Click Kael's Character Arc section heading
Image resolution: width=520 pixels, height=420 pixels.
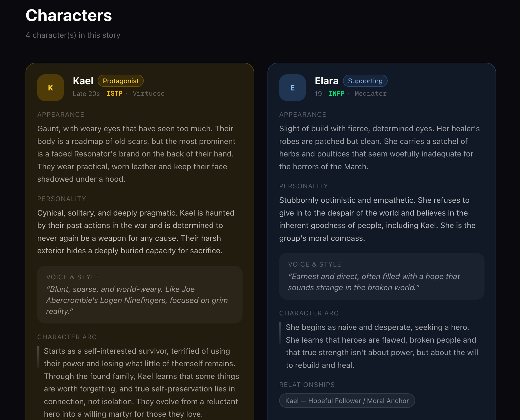(67, 337)
